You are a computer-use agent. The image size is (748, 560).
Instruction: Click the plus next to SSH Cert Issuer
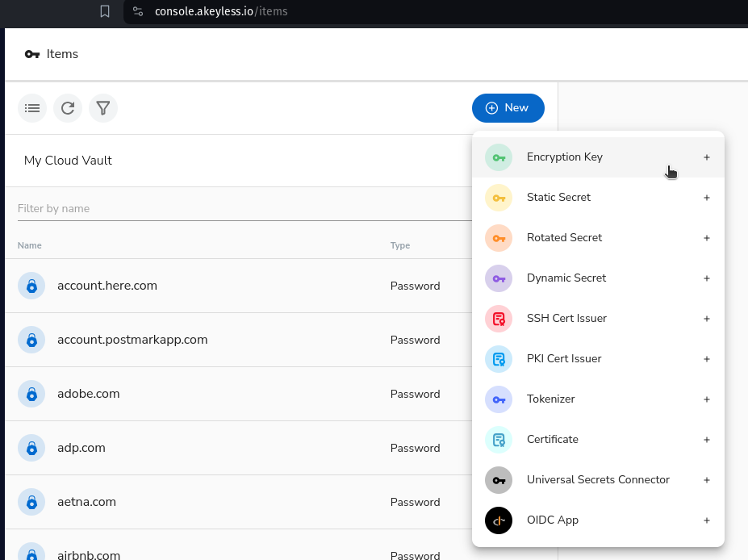[707, 319]
